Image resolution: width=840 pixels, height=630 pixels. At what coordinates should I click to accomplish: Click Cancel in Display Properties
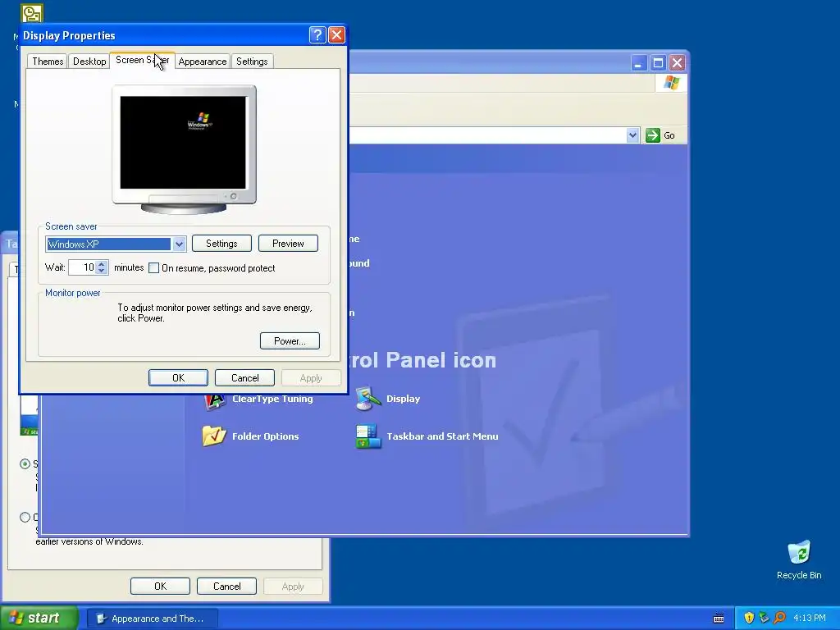coord(244,378)
